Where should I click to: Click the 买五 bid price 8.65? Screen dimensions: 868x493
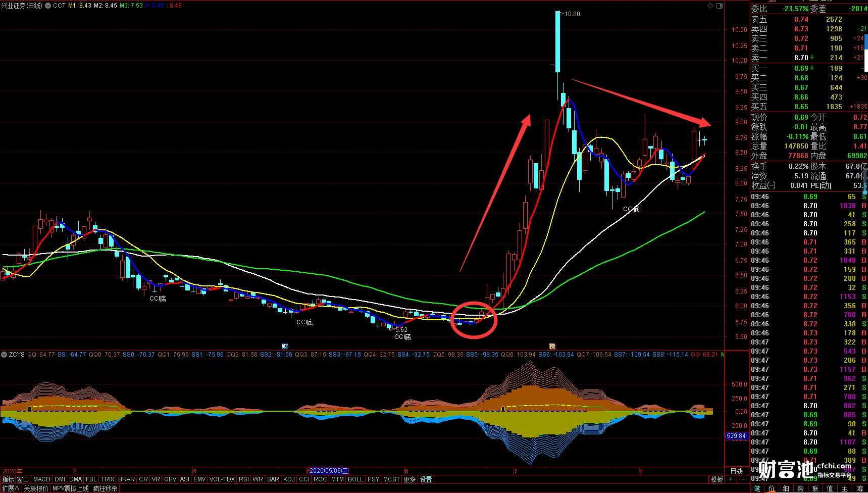801,107
